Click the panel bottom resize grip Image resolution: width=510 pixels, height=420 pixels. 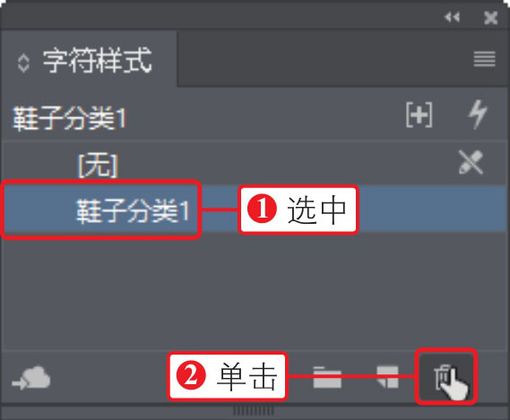[x=254, y=410]
